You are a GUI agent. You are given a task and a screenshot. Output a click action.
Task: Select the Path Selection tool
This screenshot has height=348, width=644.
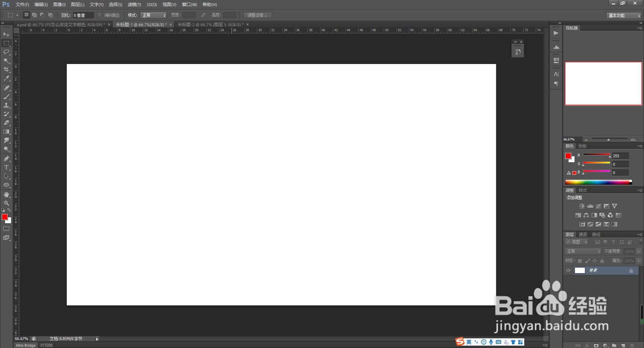click(6, 176)
